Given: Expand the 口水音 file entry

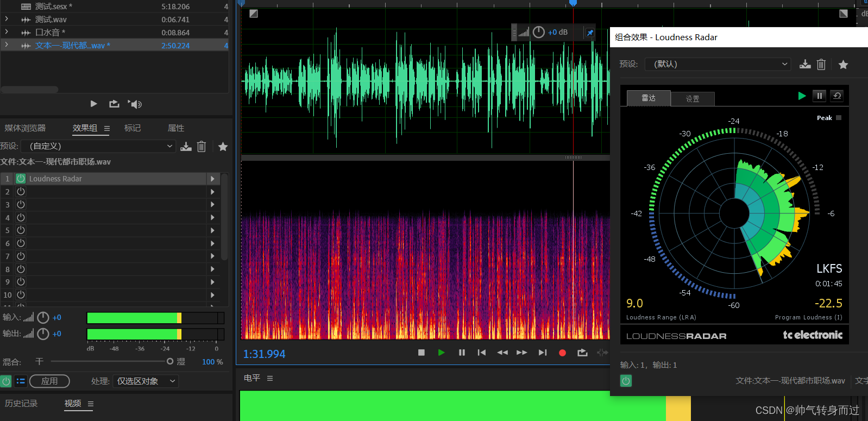Looking at the screenshot, I should tap(7, 32).
